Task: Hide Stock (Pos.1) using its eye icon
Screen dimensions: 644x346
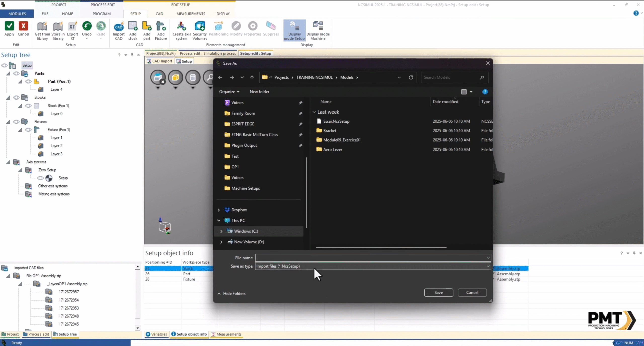Action: pos(28,106)
